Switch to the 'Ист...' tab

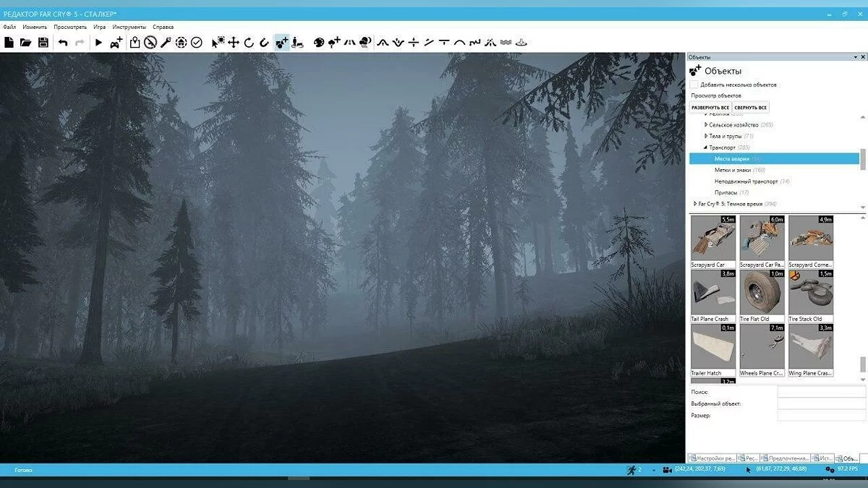pos(822,458)
